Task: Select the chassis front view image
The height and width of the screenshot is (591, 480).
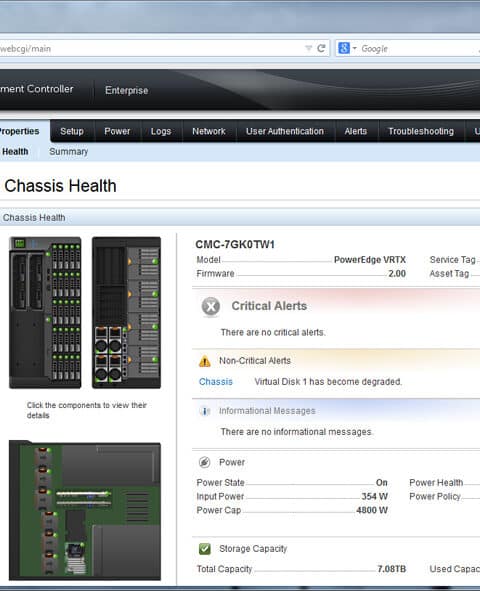Action: tap(45, 312)
